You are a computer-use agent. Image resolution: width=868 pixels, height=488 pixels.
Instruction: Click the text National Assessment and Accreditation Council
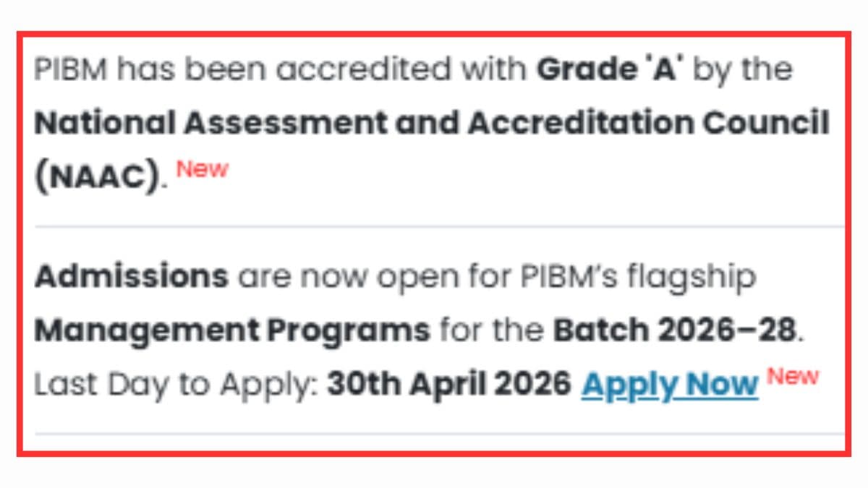click(x=433, y=121)
